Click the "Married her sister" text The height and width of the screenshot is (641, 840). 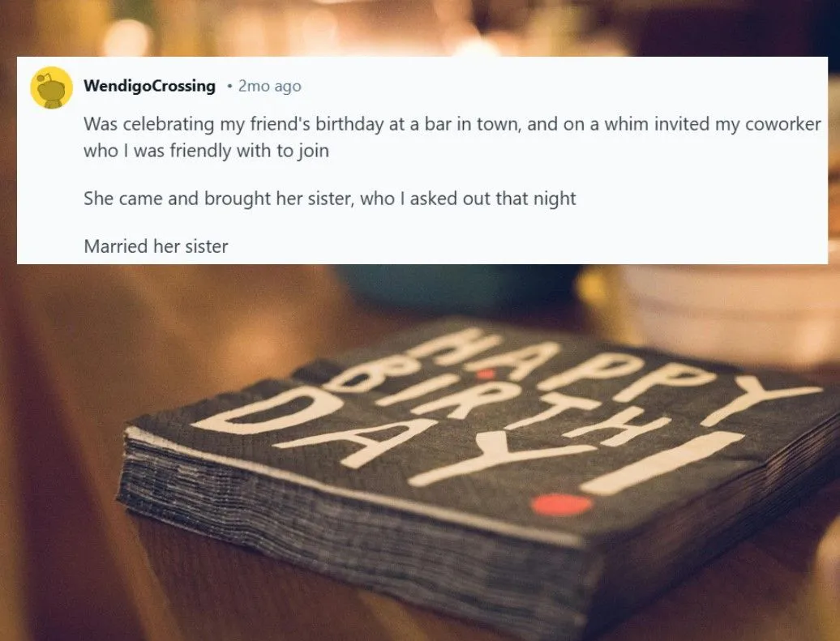tap(156, 246)
